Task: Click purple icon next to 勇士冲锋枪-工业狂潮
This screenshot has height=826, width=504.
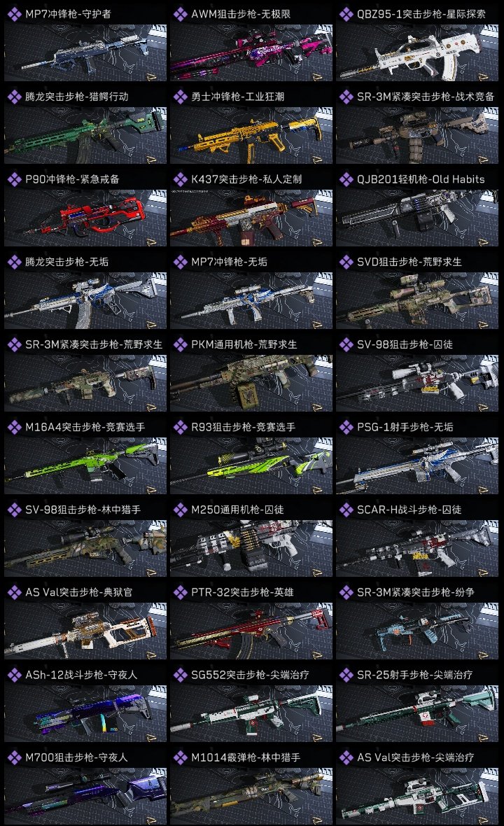Action: coord(180,97)
